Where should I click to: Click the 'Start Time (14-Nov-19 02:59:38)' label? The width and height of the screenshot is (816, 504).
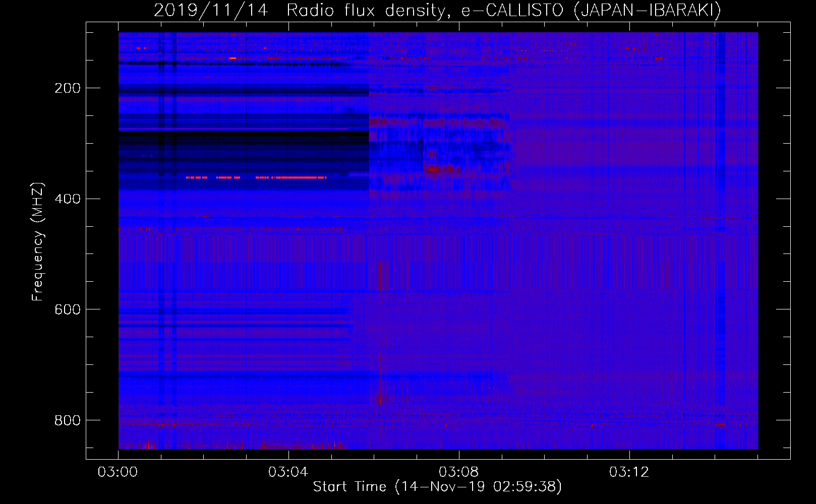point(437,487)
